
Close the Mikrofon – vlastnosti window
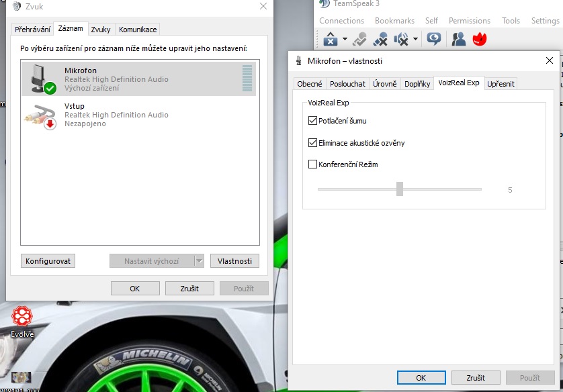(x=550, y=60)
